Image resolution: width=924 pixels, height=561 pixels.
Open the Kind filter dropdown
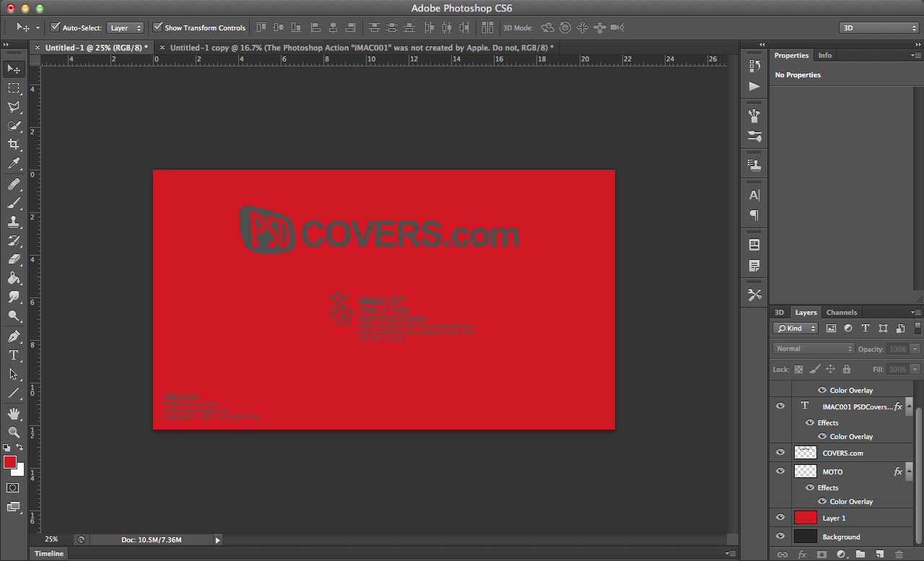tap(795, 329)
